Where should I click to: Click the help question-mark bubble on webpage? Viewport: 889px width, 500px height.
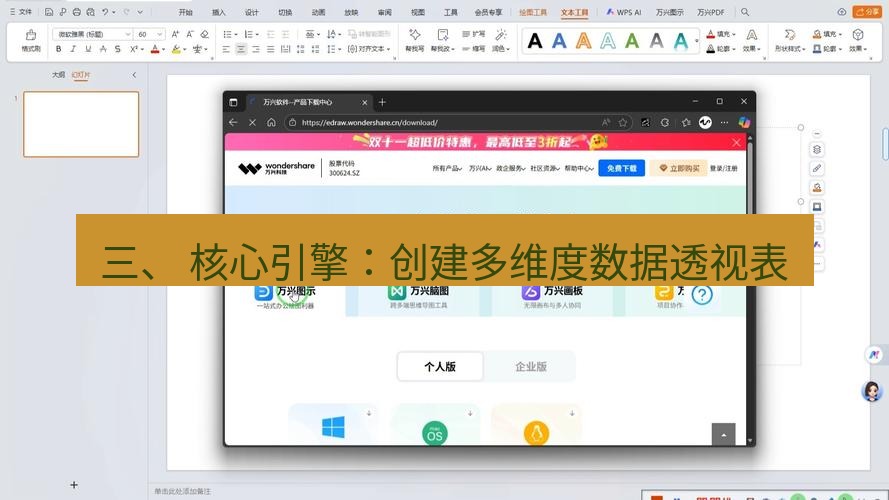pos(702,295)
